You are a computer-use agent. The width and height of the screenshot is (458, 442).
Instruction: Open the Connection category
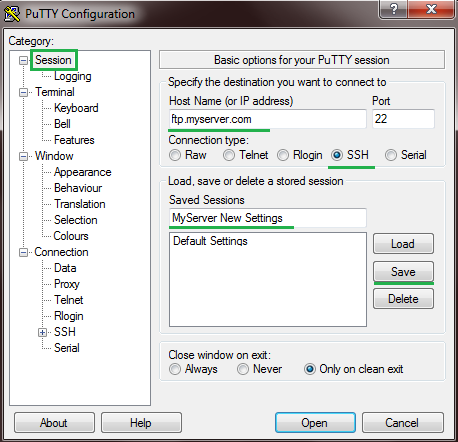pos(62,252)
